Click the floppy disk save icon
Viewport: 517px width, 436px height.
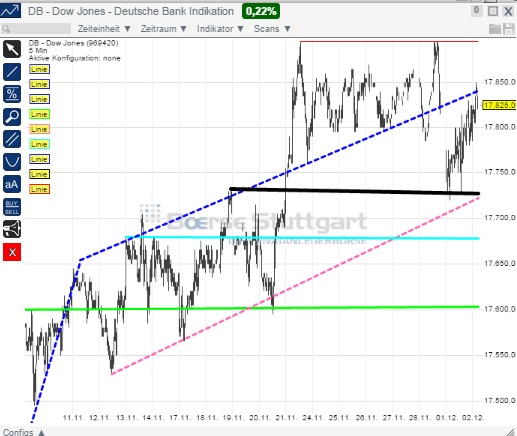(x=509, y=29)
